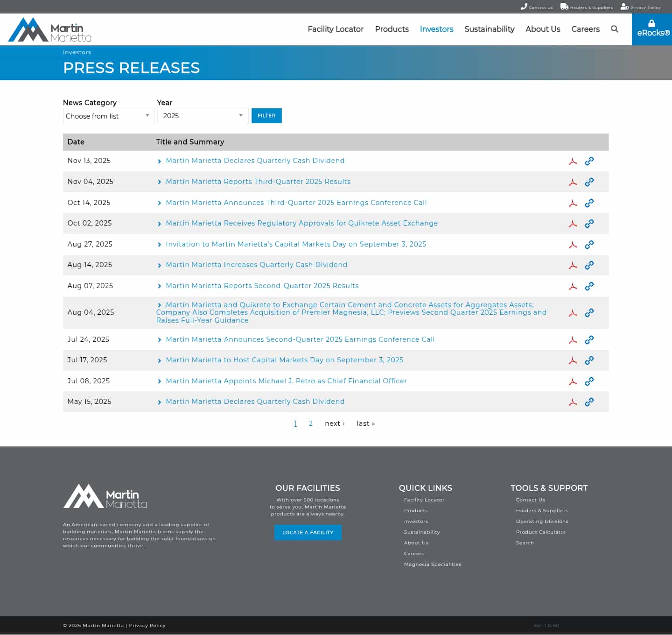Click the search magnifier icon
Image resolution: width=672 pixels, height=635 pixels.
615,29
